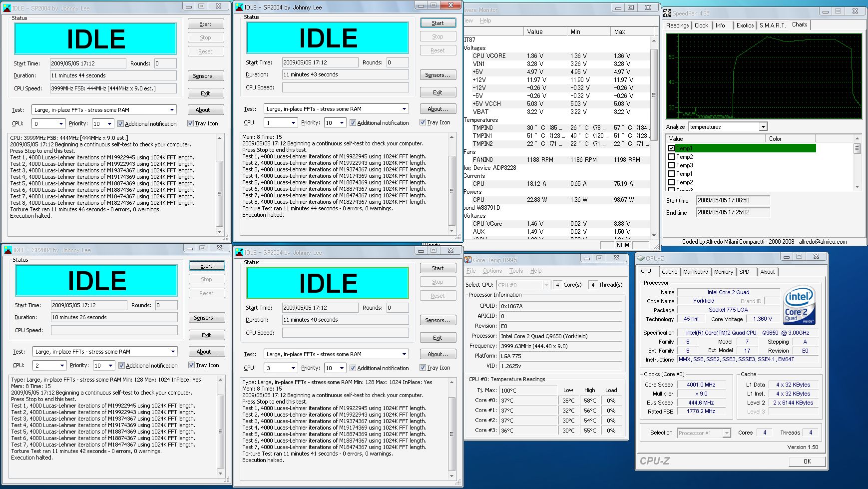This screenshot has height=489, width=868.
Task: Switch to the S.M.A.R.T. tab in SpeedFan
Action: pyautogui.click(x=772, y=25)
